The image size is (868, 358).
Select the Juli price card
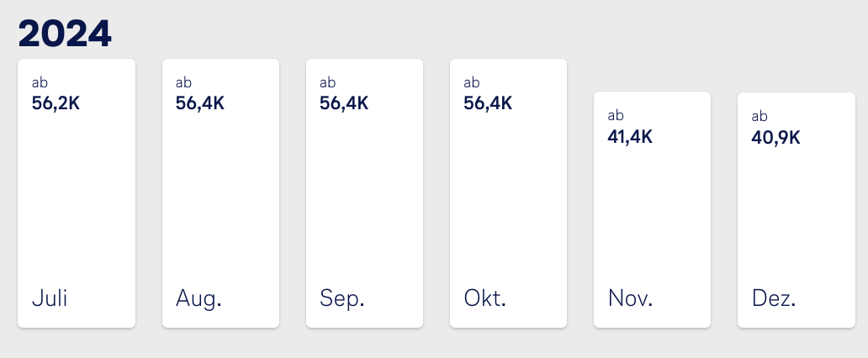(77, 193)
